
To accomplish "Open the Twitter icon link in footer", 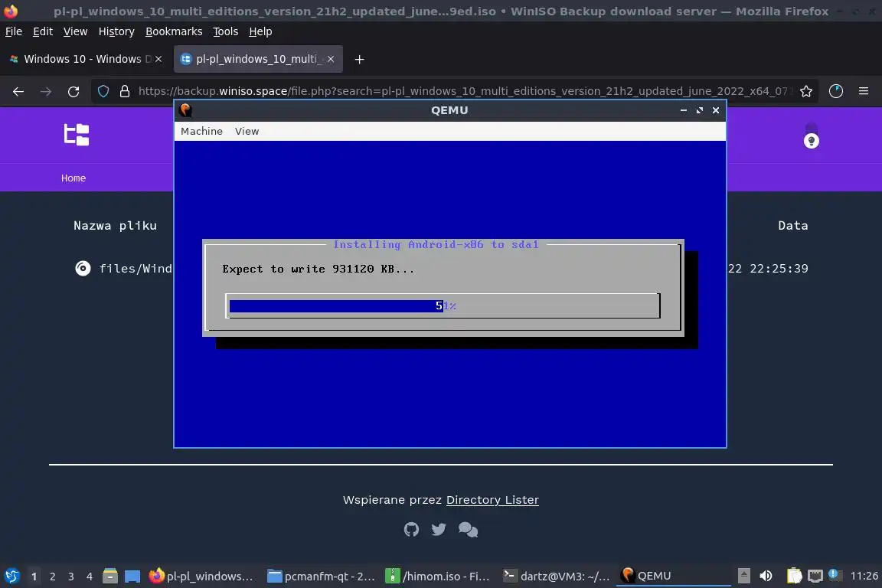I will coord(439,530).
